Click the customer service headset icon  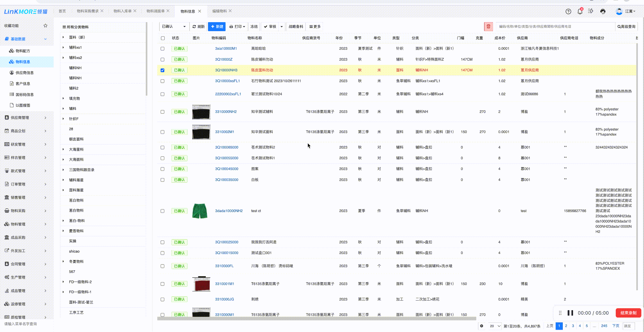pos(603,12)
